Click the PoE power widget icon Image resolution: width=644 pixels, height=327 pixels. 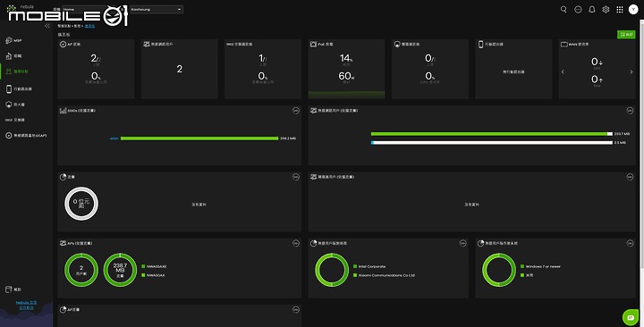click(x=313, y=44)
